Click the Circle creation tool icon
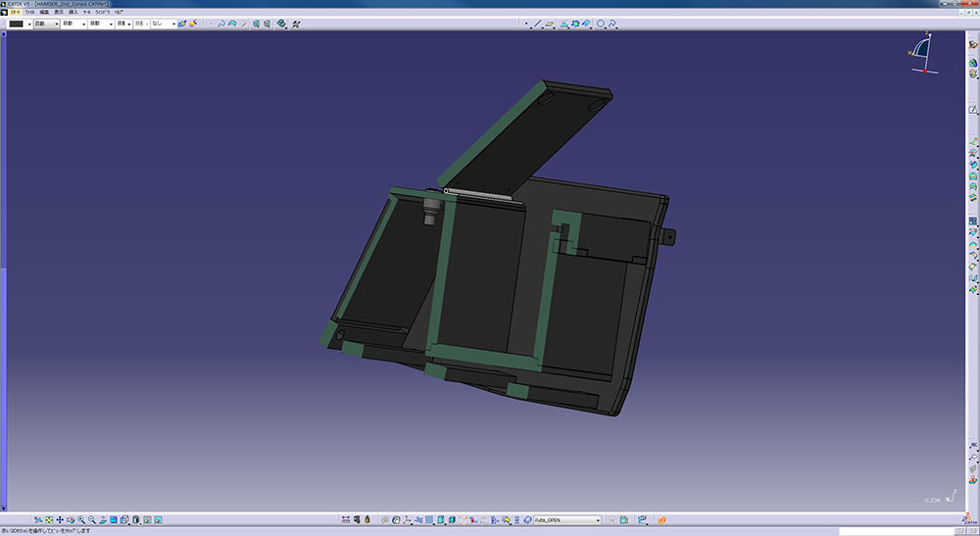Screen dimensions: 980x536 coord(602,24)
